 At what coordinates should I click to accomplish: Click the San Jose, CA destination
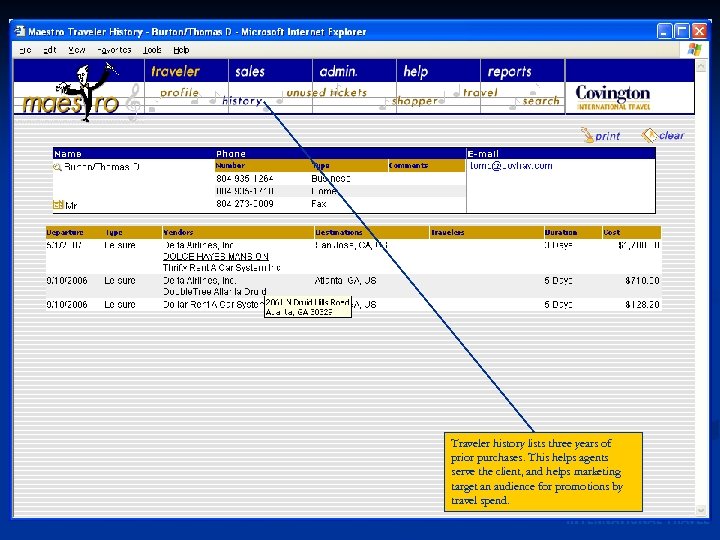(351, 245)
